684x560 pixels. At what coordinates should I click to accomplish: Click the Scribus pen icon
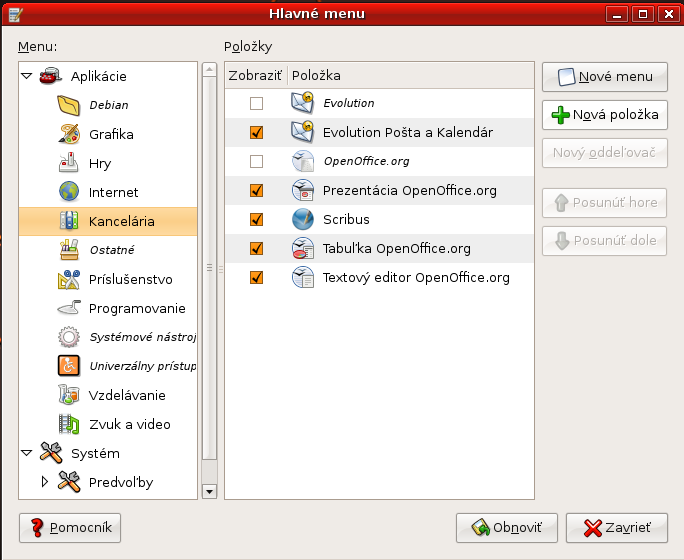pos(303,219)
